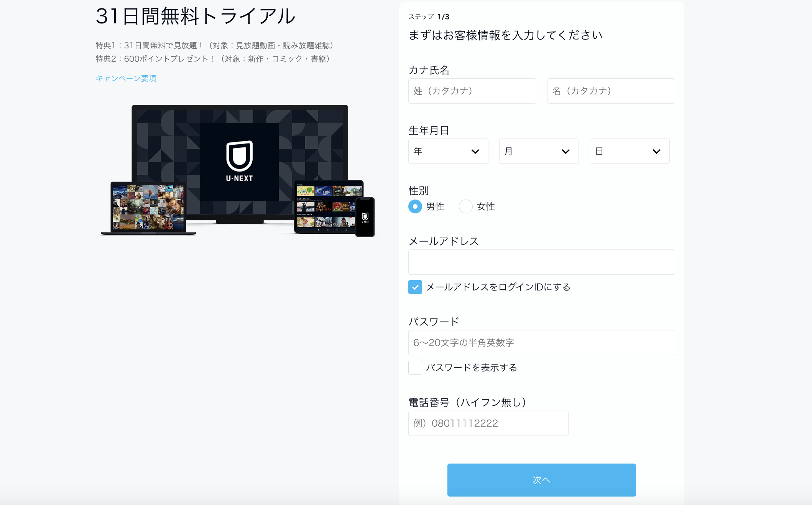Click the U-NEXT logo on the TV image
The width and height of the screenshot is (812, 505).
[x=239, y=161]
